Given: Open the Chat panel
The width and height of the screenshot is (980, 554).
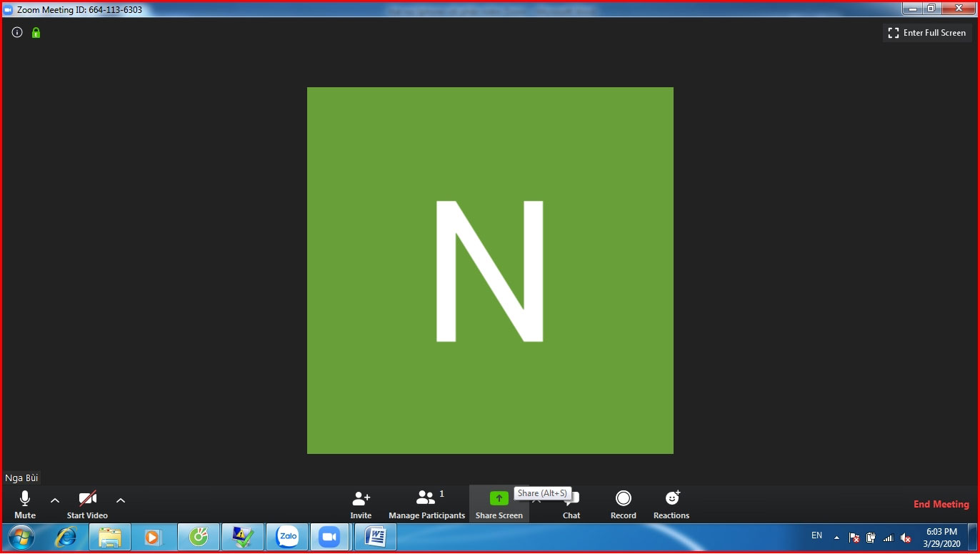Looking at the screenshot, I should tap(571, 504).
